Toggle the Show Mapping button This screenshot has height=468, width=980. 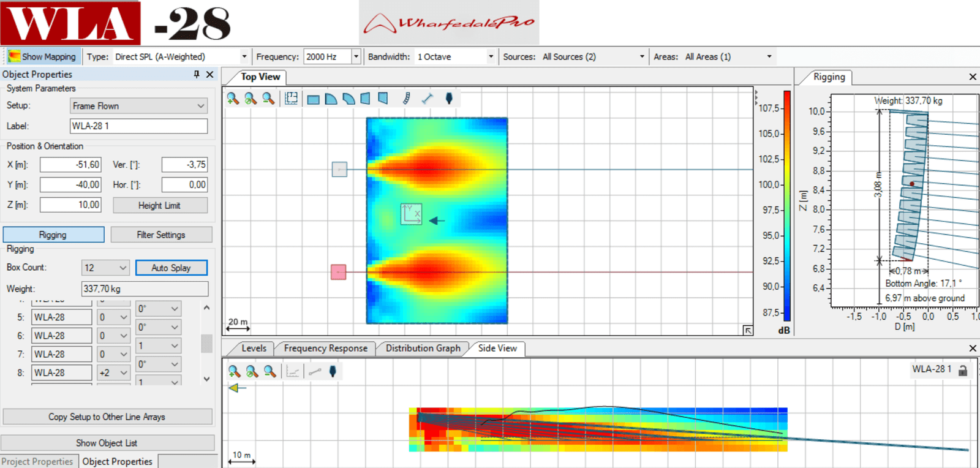tap(43, 56)
